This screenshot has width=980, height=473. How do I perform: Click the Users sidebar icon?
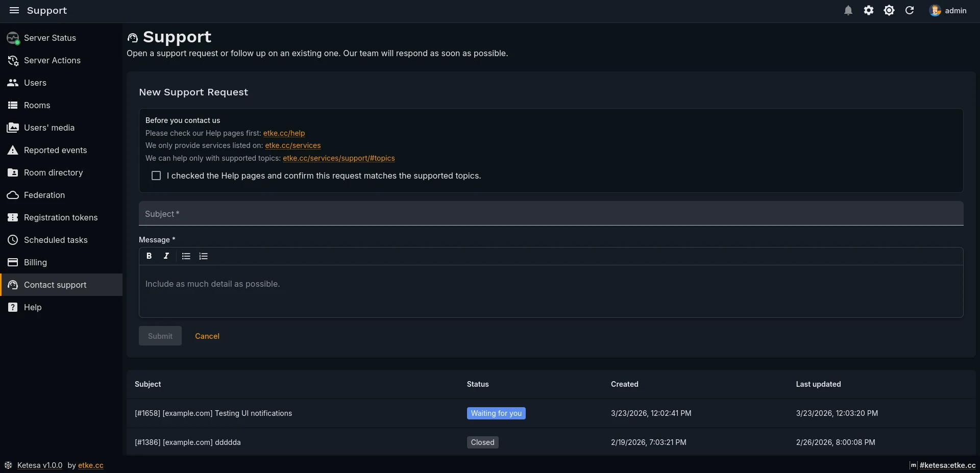tap(13, 83)
